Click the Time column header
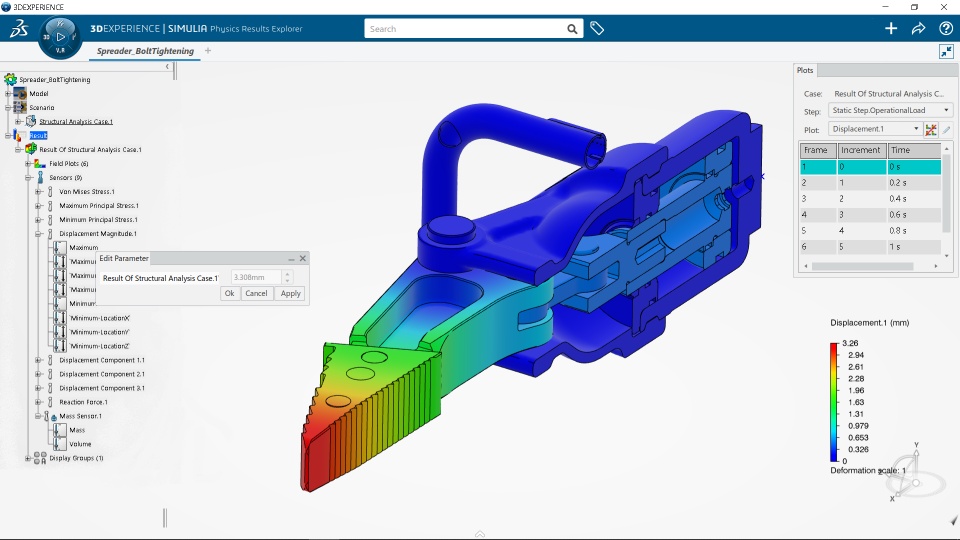 pos(914,150)
